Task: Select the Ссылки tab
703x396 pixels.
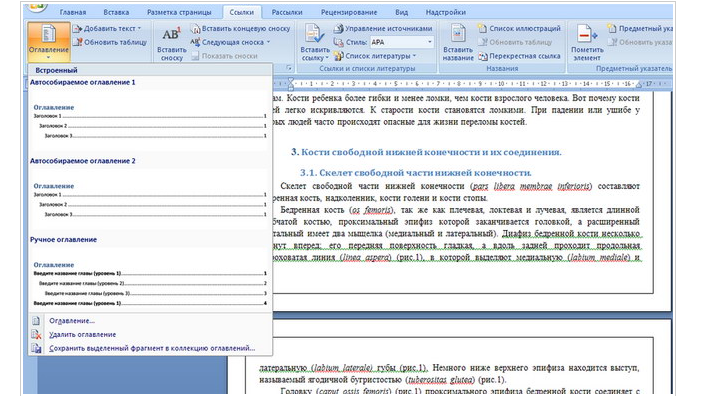Action: click(x=242, y=13)
